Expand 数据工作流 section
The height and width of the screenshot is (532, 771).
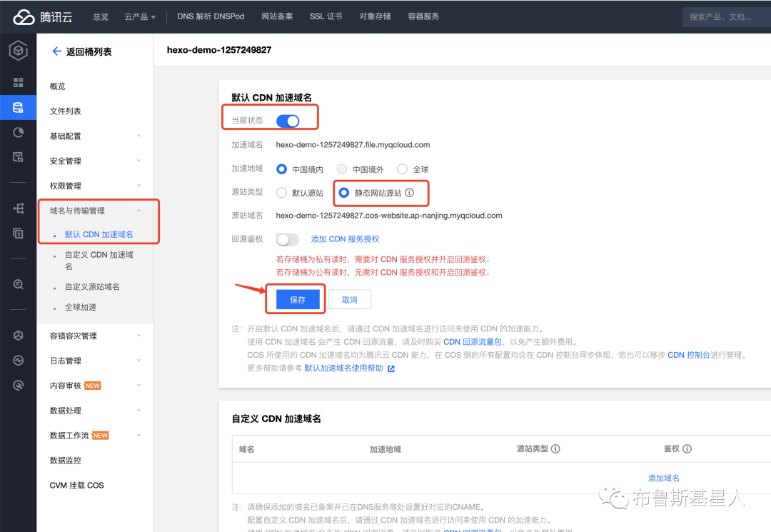(x=95, y=436)
